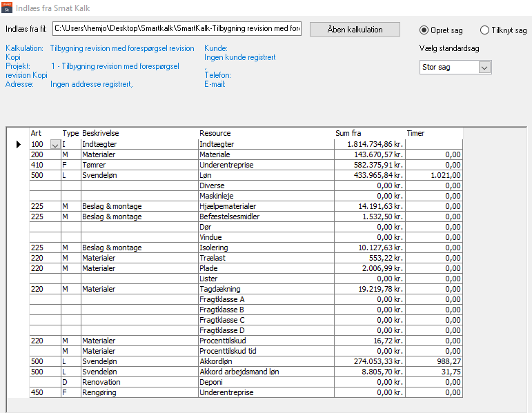Click the Akkordløn resource cell
The height and width of the screenshot is (413, 532).
tap(266, 361)
